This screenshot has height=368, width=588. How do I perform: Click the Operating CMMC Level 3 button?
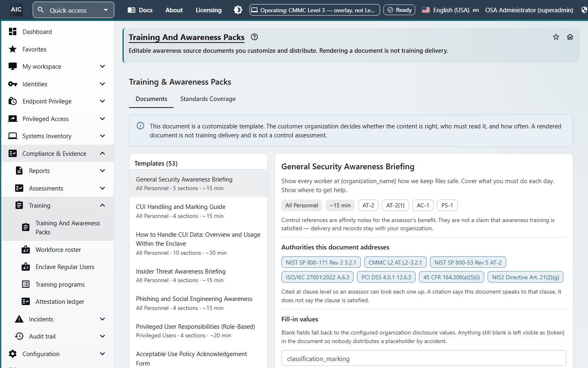pos(314,10)
